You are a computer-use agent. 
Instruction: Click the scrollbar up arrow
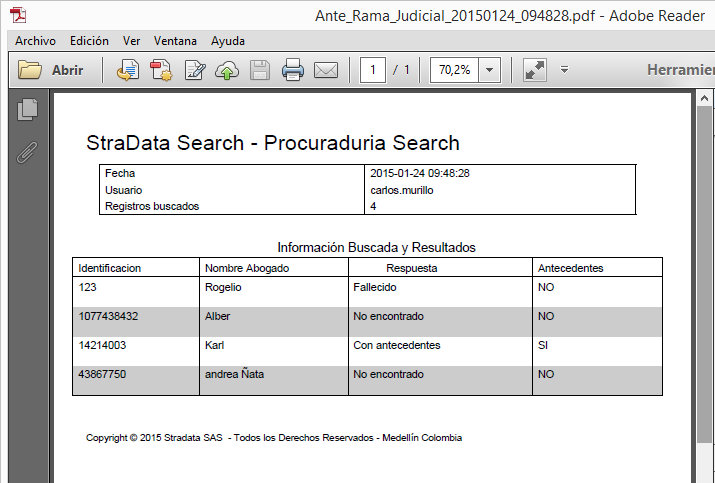[704, 99]
